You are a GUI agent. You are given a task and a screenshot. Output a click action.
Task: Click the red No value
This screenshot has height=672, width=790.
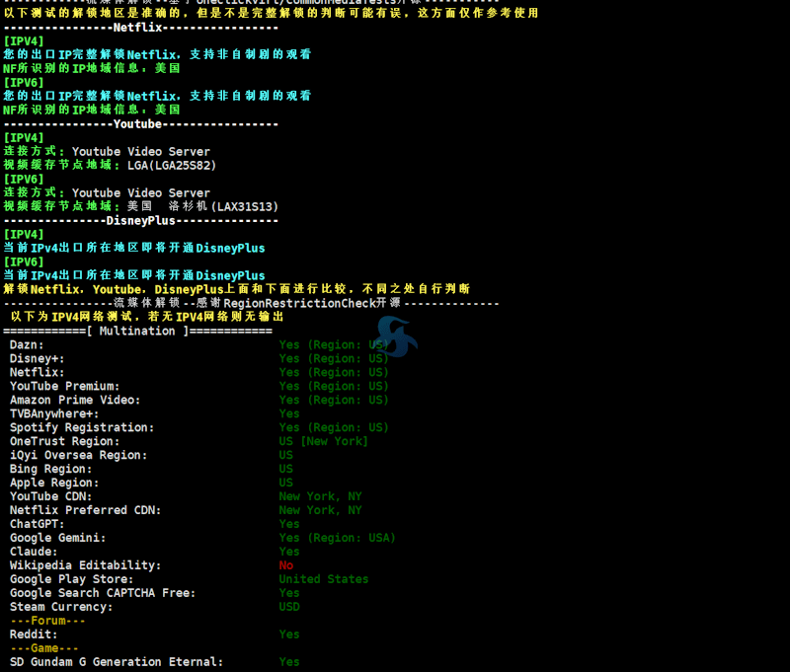pyautogui.click(x=286, y=565)
